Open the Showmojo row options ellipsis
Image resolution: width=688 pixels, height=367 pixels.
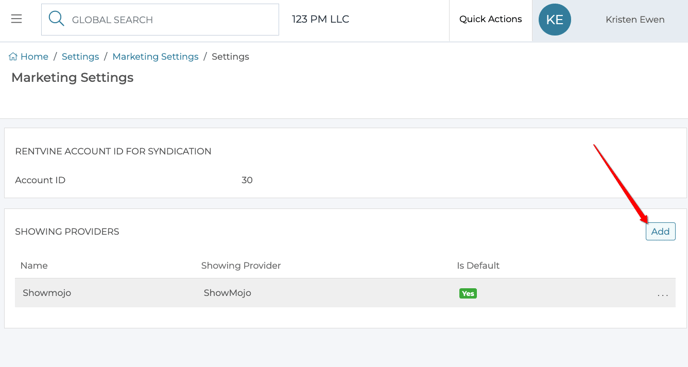(x=663, y=295)
